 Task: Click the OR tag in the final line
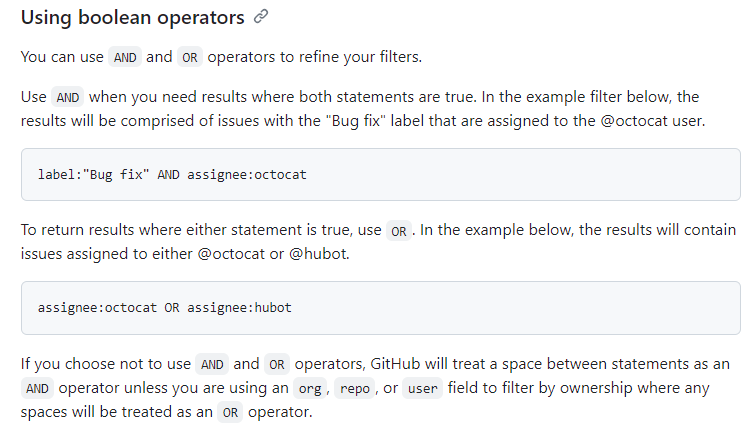[230, 412]
